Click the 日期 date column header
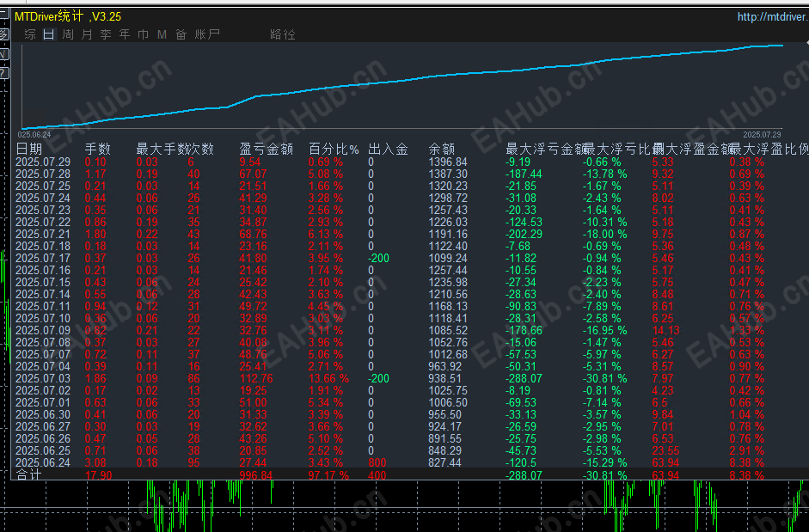 29,150
